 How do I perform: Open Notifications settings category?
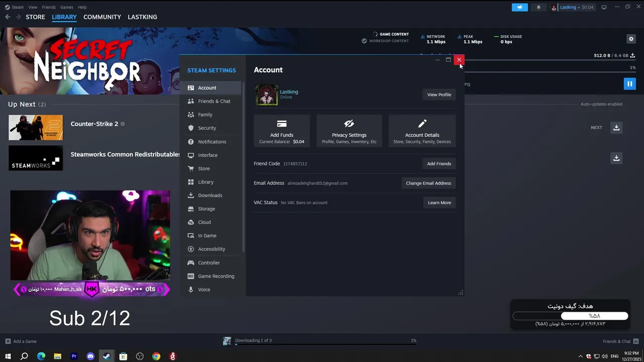tap(212, 142)
